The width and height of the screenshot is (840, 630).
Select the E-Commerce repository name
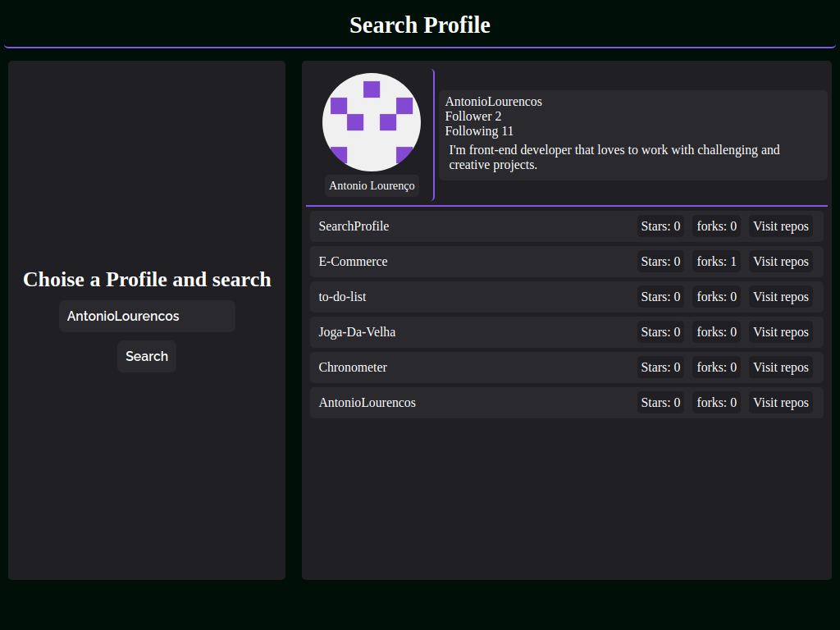(353, 262)
